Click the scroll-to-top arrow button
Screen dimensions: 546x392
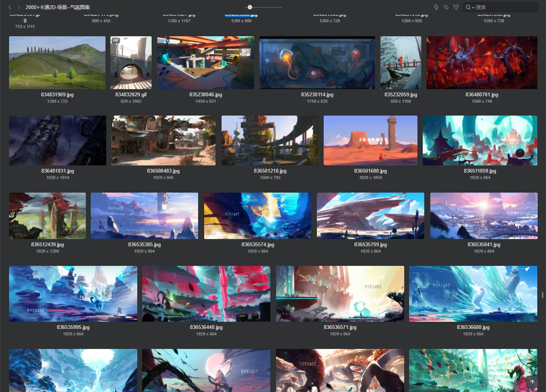point(532,382)
